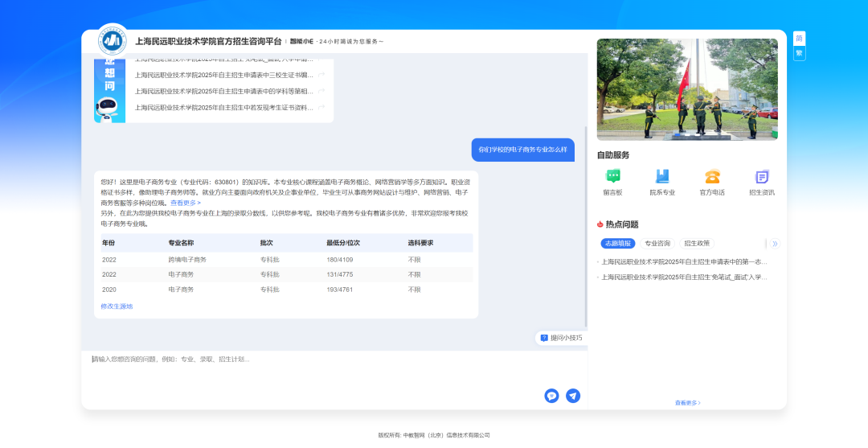The height and width of the screenshot is (448, 868).
Task: Click the robot mascot avatar
Action: [x=106, y=109]
